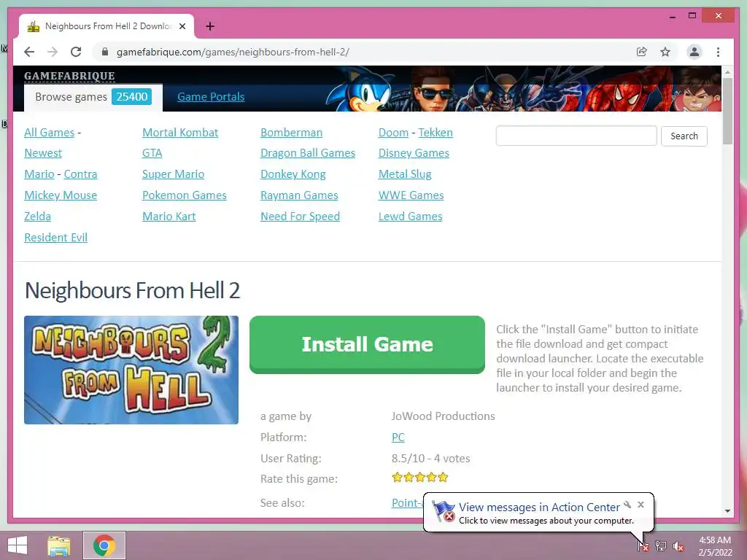Rate the game one star
The width and height of the screenshot is (747, 560).
(398, 477)
